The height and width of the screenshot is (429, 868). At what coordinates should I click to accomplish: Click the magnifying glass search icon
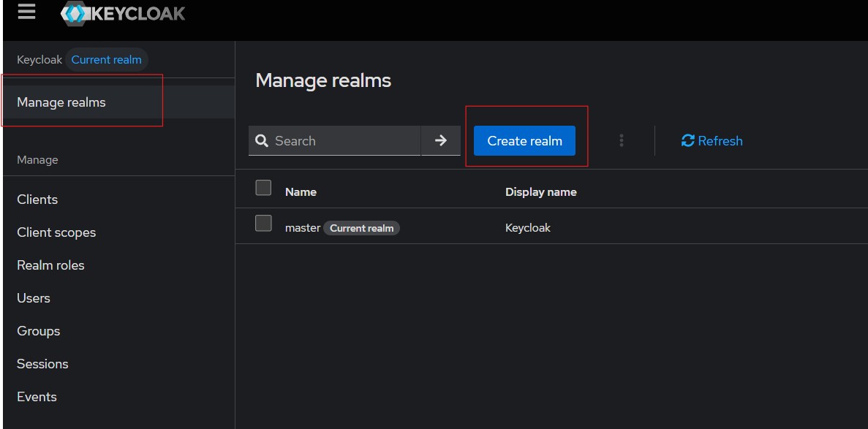click(262, 141)
